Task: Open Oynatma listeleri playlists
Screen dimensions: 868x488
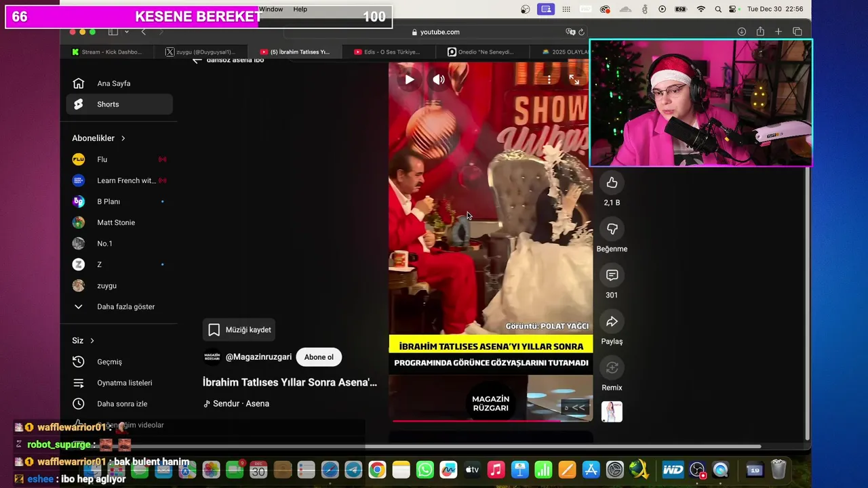Action: click(x=119, y=383)
